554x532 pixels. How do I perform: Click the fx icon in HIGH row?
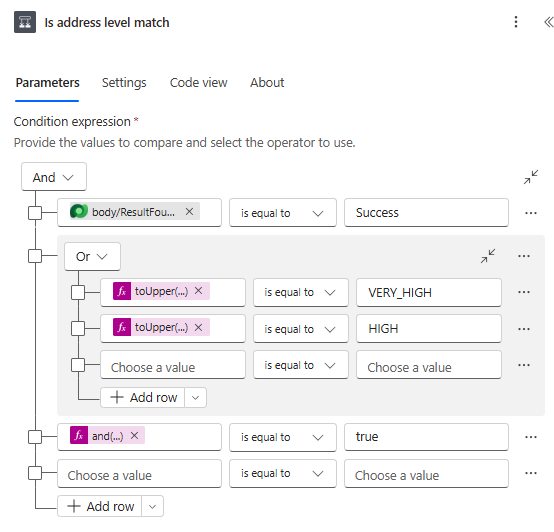[x=122, y=327]
